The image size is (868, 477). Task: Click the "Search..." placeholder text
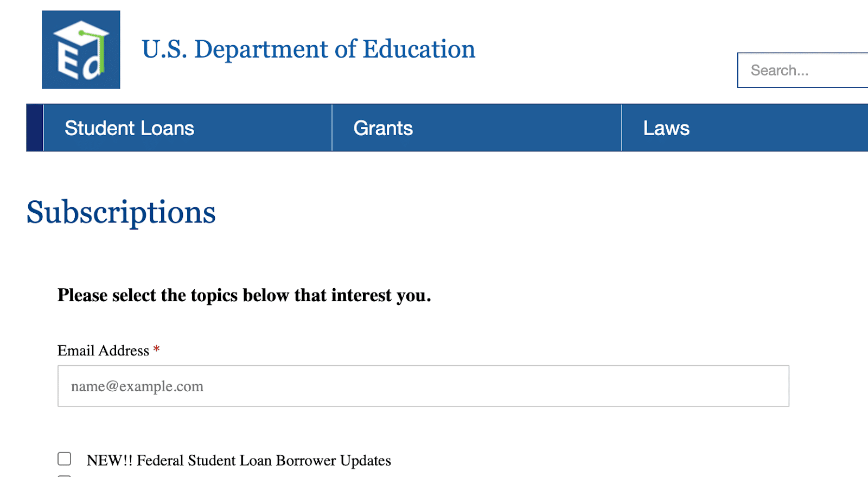click(780, 71)
